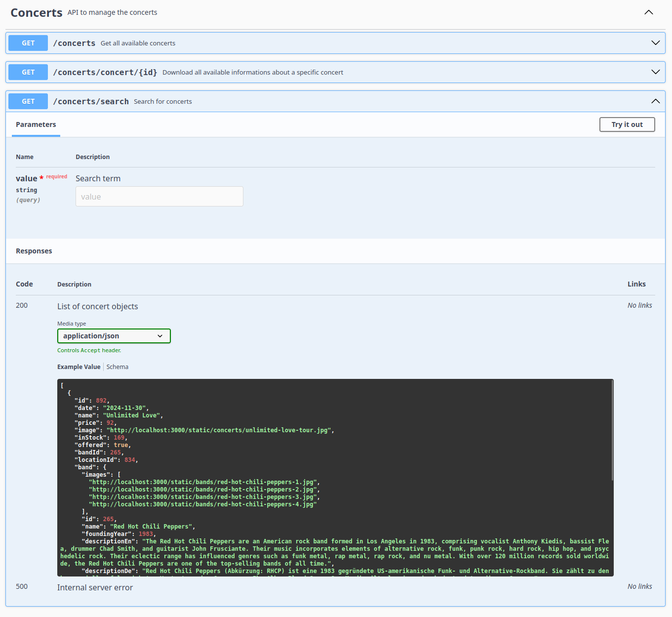Click the Concerts section title
This screenshot has width=672, height=617.
coord(37,13)
